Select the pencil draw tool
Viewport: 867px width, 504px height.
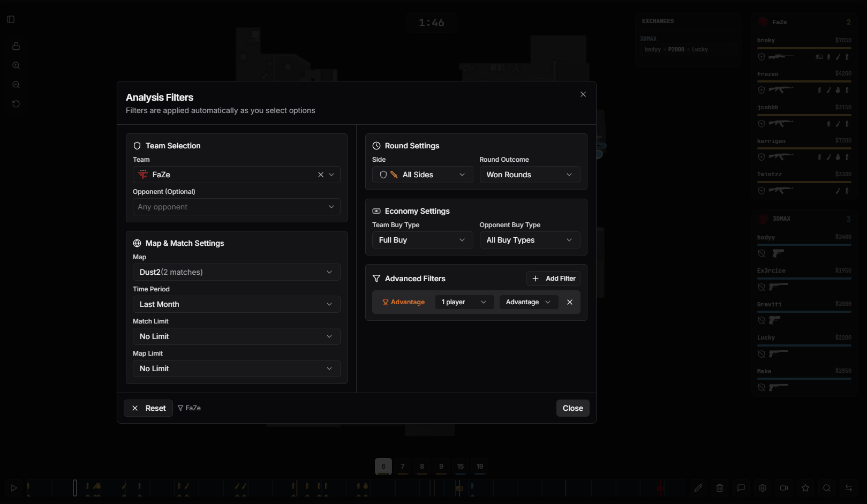698,488
